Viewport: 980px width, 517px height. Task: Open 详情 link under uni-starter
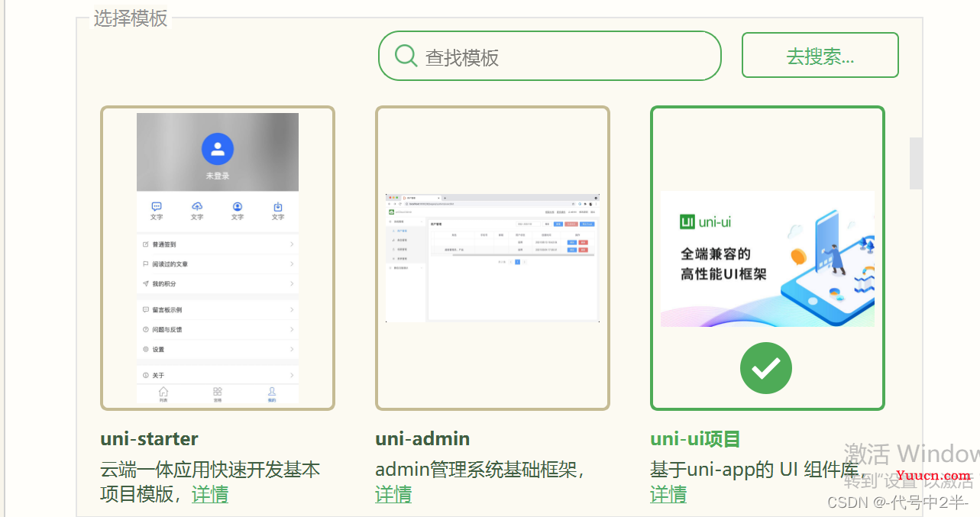click(x=210, y=494)
